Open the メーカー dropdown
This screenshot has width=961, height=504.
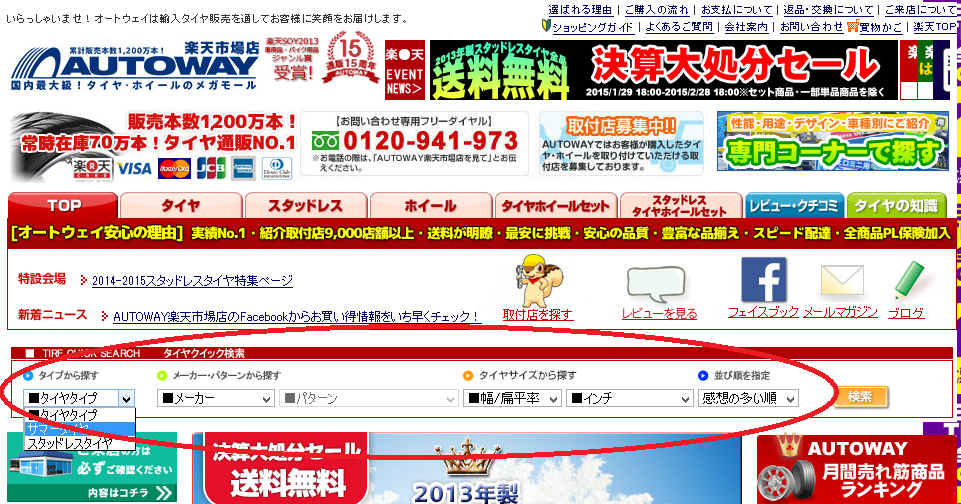click(215, 399)
